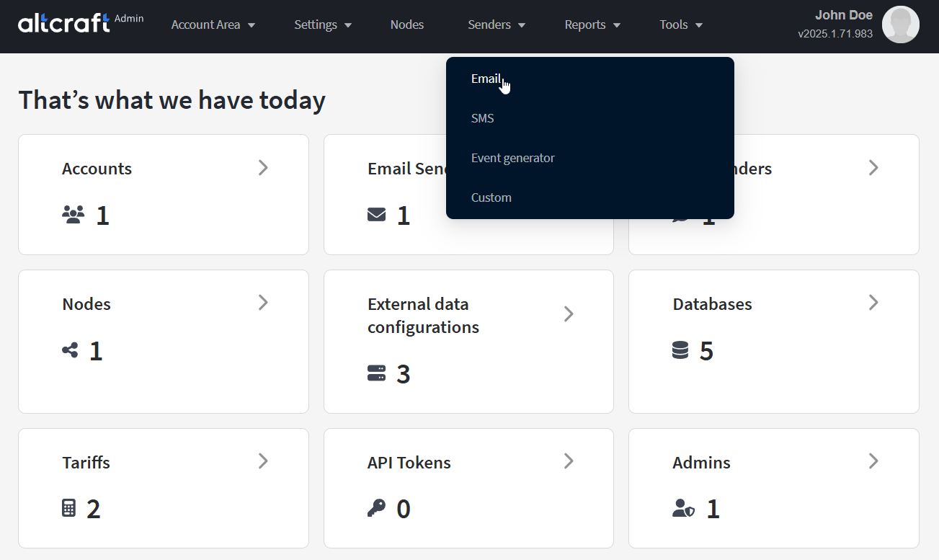Screen dimensions: 939x560
Task: Click the Accounts people icon
Action: click(74, 215)
